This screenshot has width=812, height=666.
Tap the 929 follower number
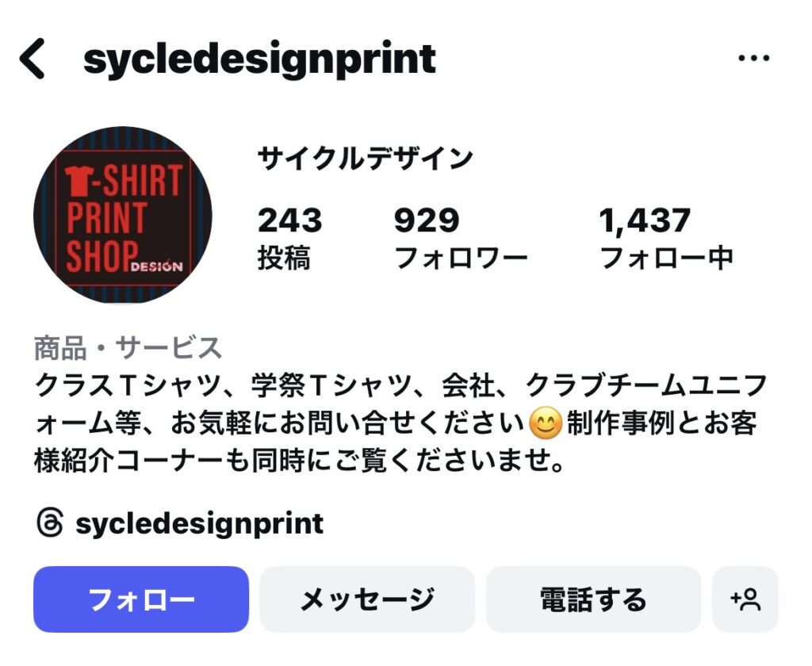tap(426, 220)
